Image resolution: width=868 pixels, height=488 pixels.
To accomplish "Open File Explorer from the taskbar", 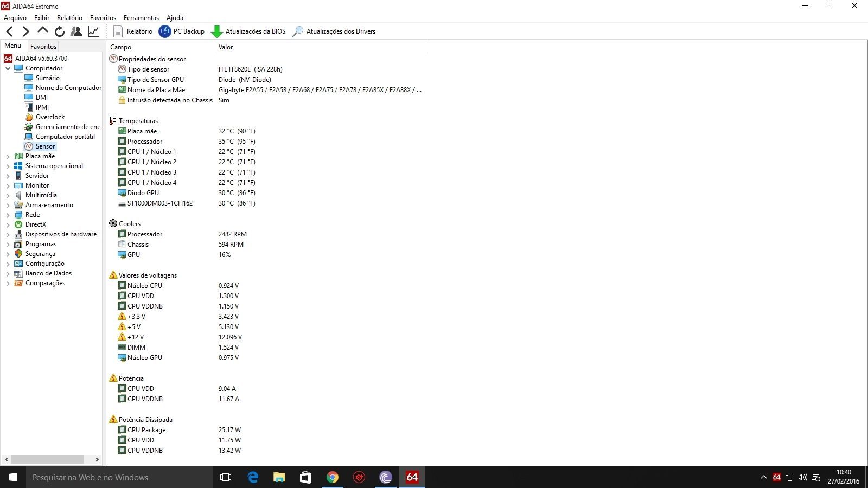I will click(279, 477).
